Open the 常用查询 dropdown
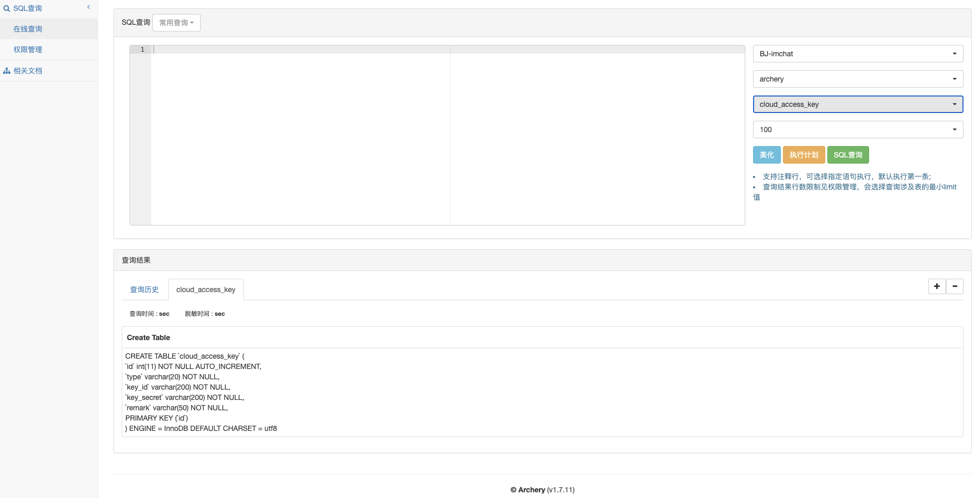Viewport: 980px width, 498px height. [176, 22]
